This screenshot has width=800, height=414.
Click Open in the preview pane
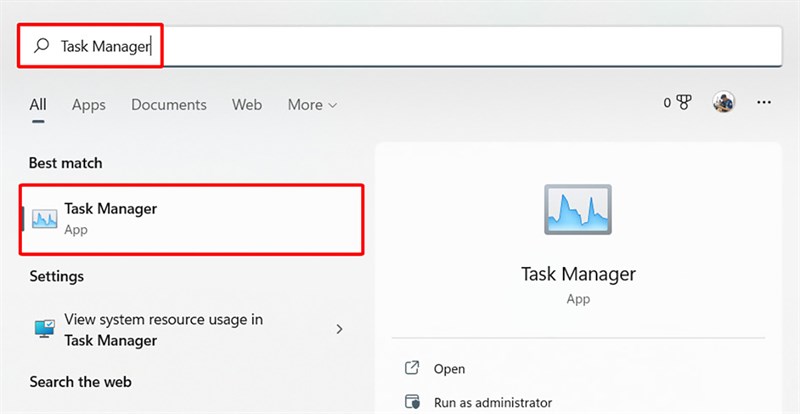pyautogui.click(x=449, y=369)
